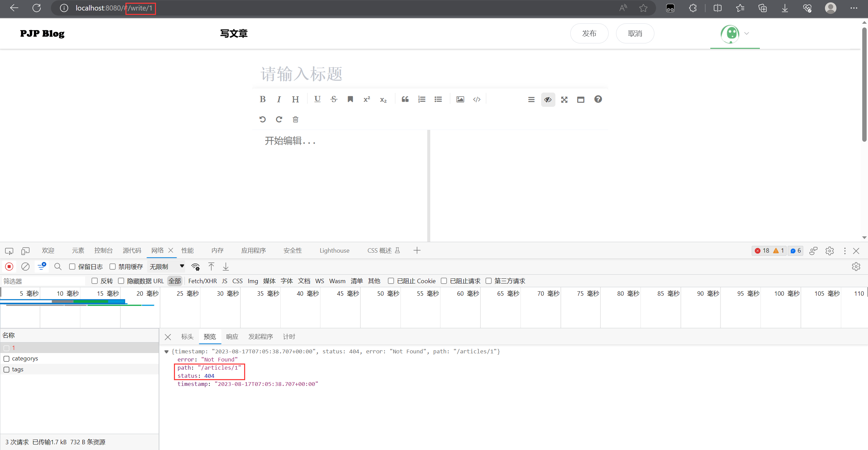This screenshot has height=450, width=868.
Task: Open the Lighthouse panel tab
Action: pos(334,250)
